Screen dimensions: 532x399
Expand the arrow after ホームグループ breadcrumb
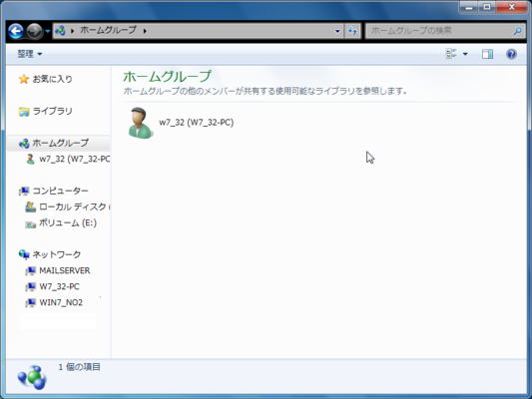145,31
